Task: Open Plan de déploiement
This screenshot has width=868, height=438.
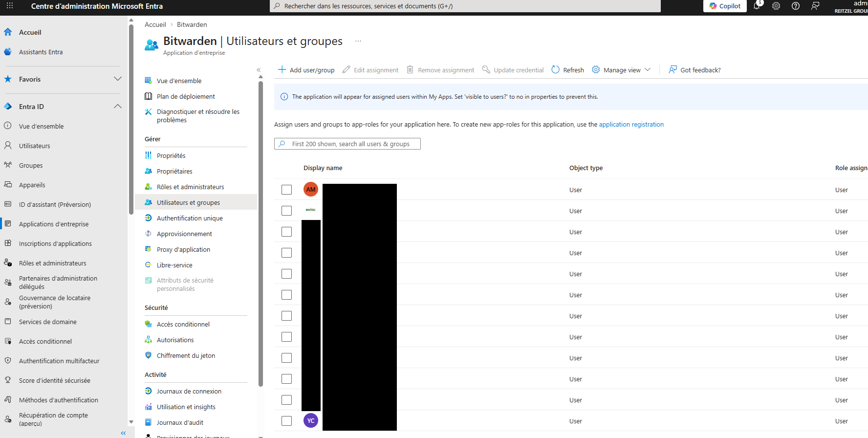Action: tap(186, 96)
